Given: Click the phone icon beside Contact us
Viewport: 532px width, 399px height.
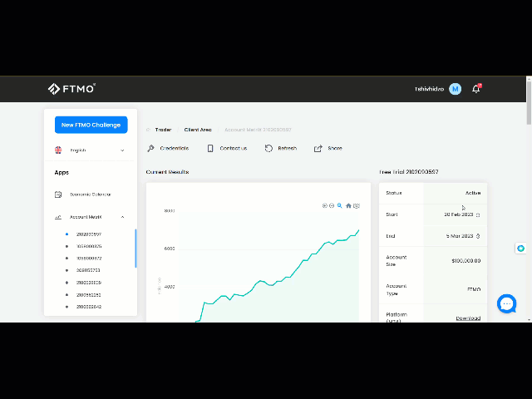Looking at the screenshot, I should tap(210, 148).
